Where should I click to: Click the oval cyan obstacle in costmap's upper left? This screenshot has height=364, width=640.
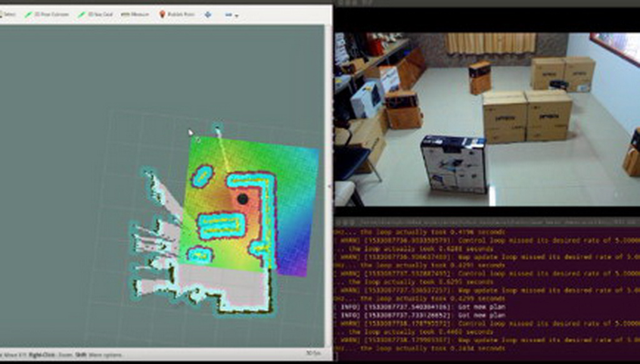[x=202, y=176]
